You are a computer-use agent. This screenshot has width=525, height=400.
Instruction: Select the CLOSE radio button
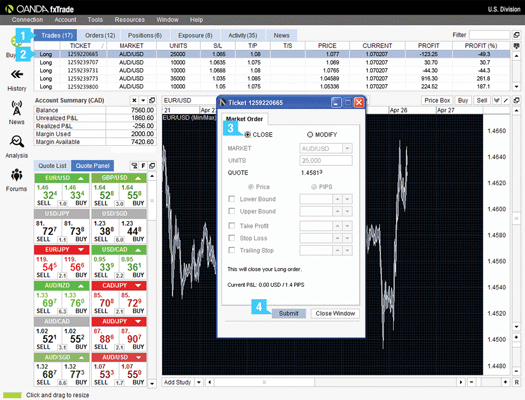coord(247,135)
